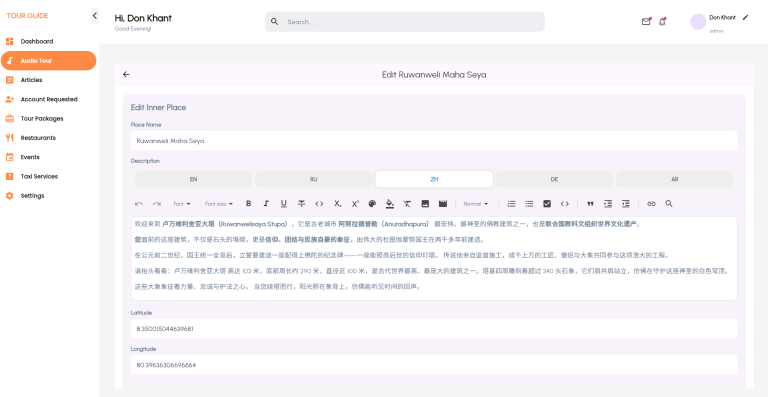Click the top Search field
The image size is (768, 397).
(405, 22)
